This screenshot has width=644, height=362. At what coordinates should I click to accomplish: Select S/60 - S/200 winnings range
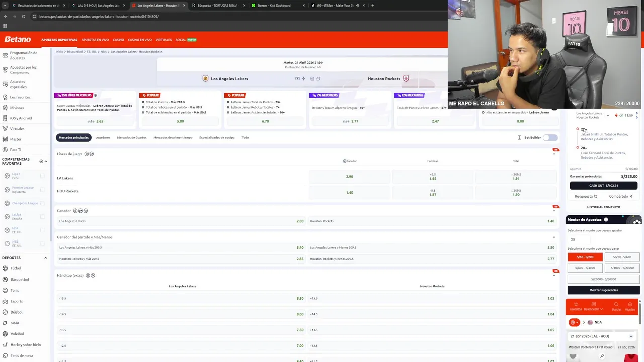pos(585,257)
